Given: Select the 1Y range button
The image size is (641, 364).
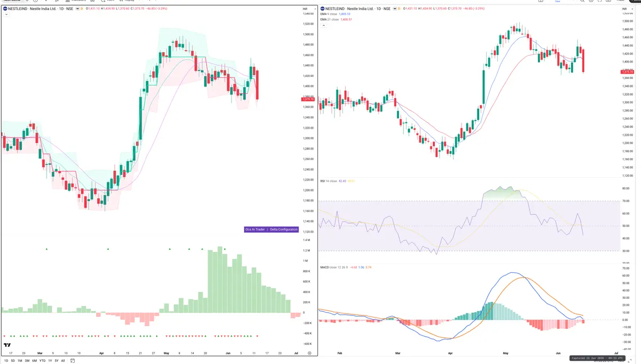Looking at the screenshot, I should [50, 361].
